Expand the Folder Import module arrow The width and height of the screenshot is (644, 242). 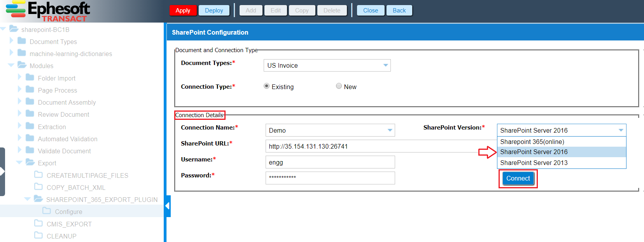pos(19,77)
